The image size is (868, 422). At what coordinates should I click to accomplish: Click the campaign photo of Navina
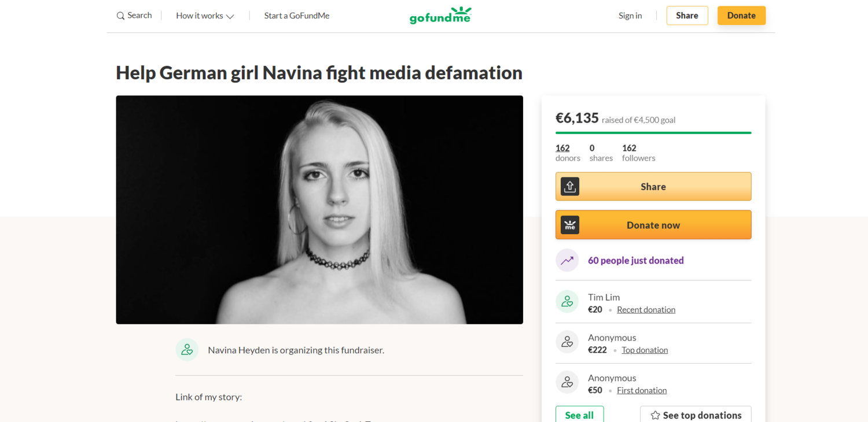319,210
